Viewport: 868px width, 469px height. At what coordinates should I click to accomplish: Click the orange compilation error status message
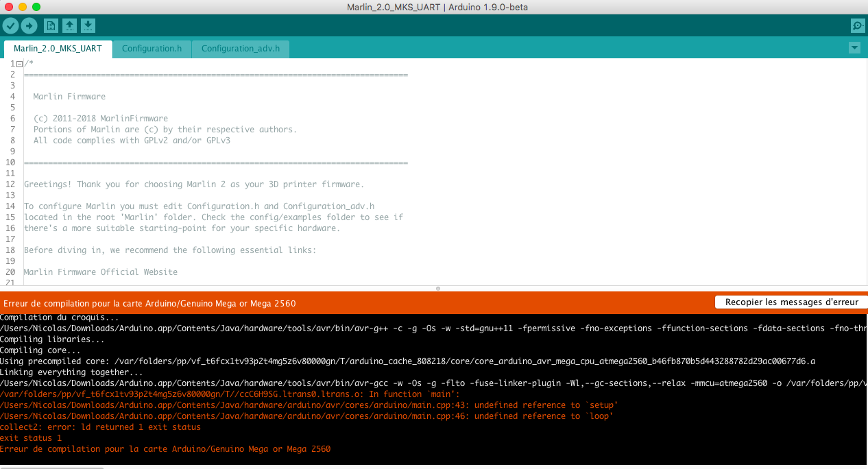coord(150,303)
